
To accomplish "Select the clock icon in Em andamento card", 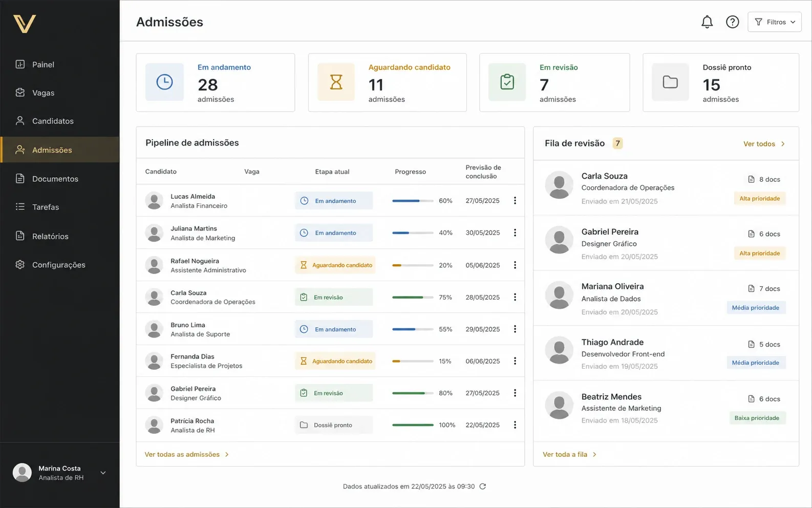I will [164, 82].
